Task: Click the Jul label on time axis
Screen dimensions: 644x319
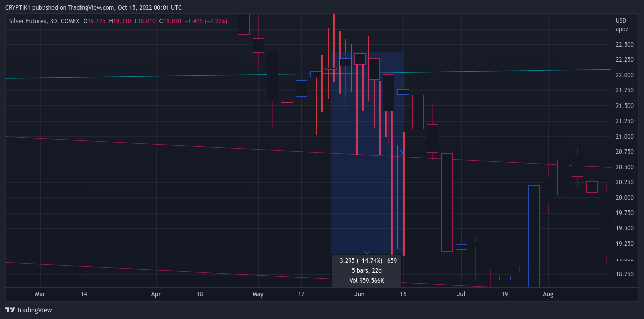Action: click(x=461, y=294)
